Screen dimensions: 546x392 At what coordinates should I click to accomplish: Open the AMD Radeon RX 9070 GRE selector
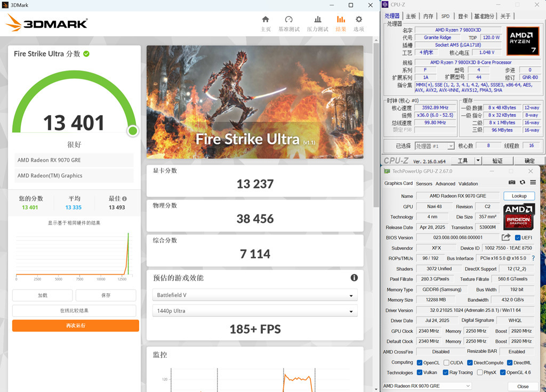[x=427, y=386]
